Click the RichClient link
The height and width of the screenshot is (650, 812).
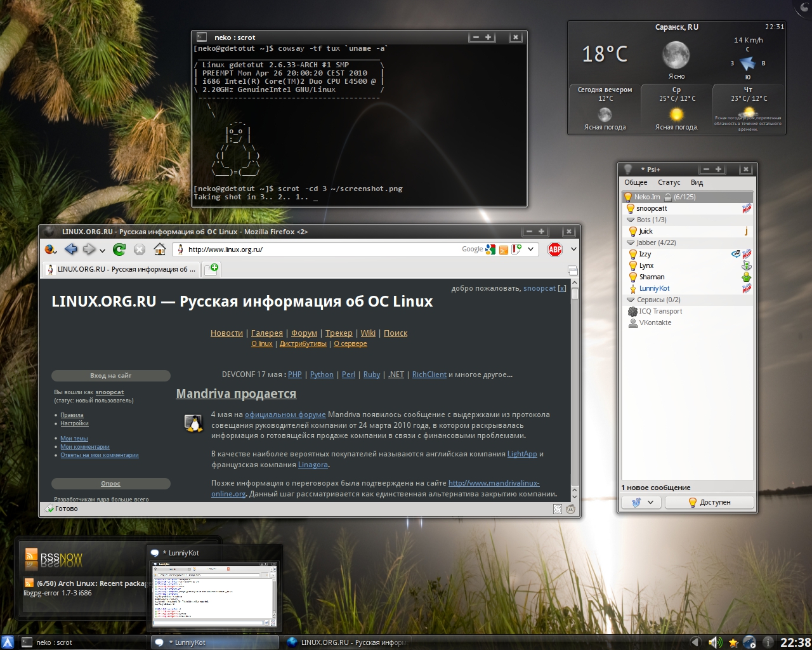pyautogui.click(x=429, y=375)
